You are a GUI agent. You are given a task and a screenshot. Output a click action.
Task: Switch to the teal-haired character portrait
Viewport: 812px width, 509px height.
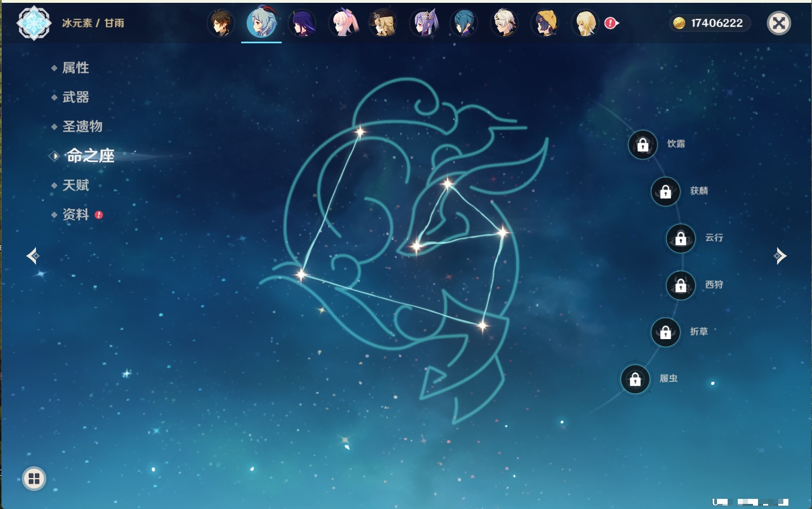click(464, 24)
